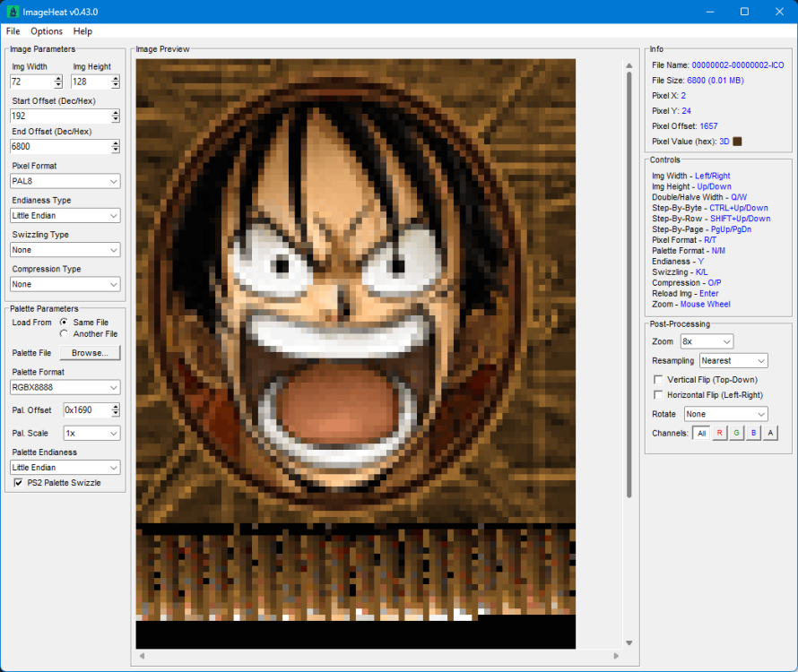Viewport: 798px width, 672px height.
Task: Open the File menu
Action: tap(13, 31)
